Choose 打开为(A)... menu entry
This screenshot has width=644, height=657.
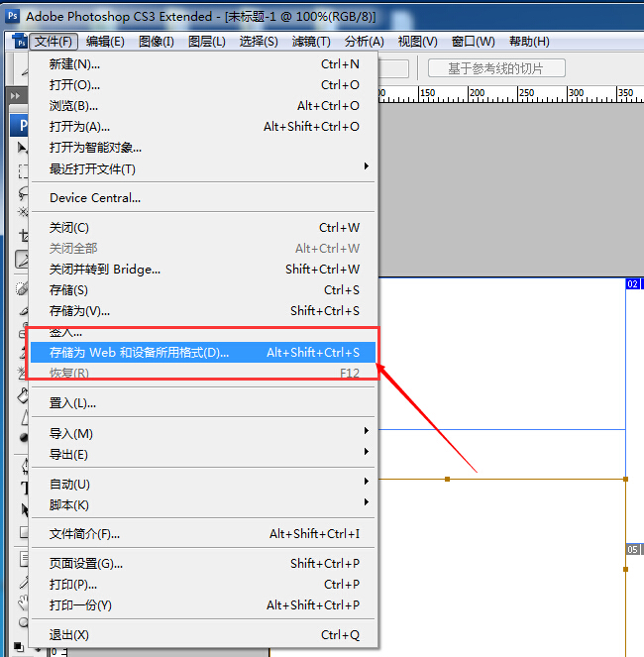click(x=204, y=127)
